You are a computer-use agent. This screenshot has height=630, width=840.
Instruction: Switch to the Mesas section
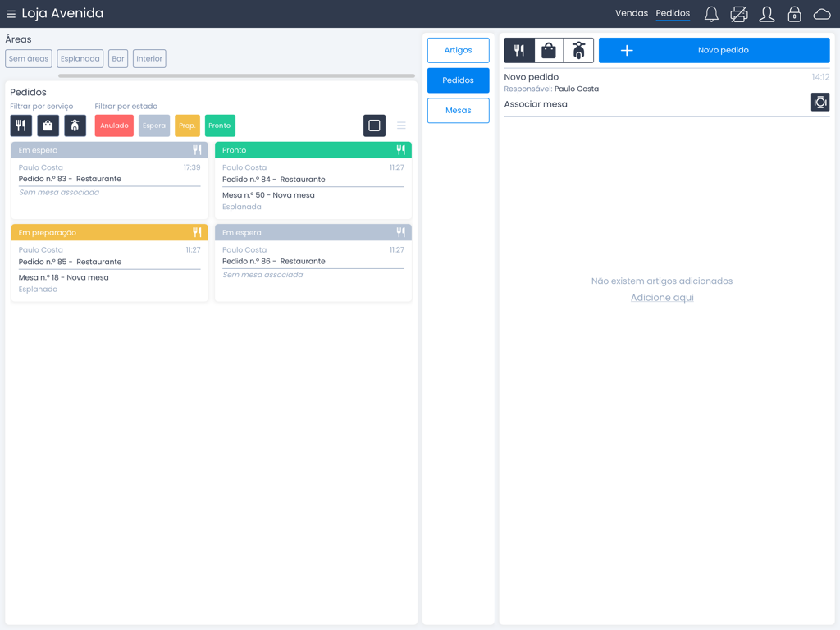click(x=458, y=111)
